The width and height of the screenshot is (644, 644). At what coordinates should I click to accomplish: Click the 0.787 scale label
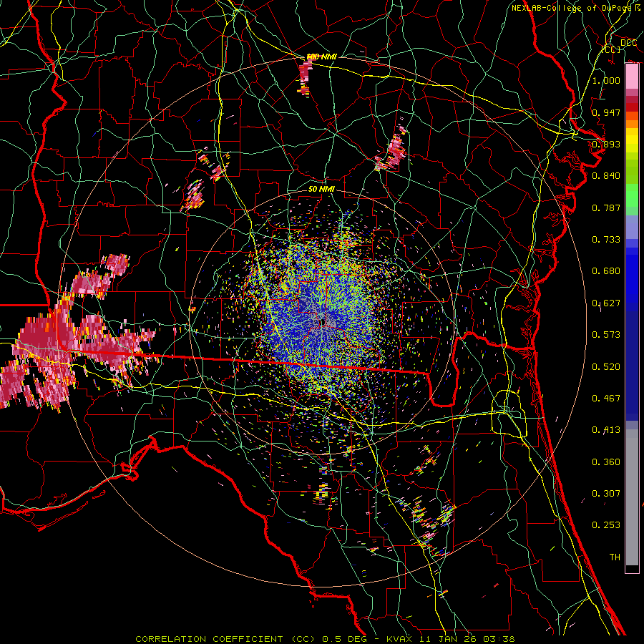[606, 208]
